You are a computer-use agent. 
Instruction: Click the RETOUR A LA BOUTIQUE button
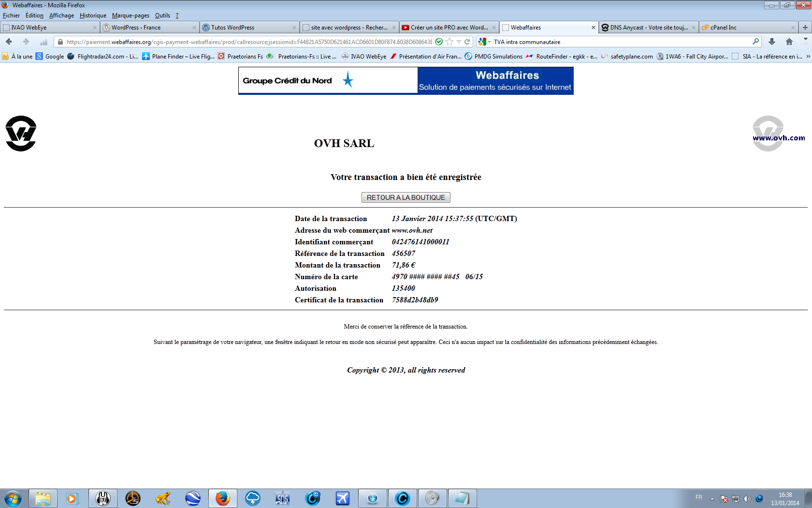pos(406,197)
